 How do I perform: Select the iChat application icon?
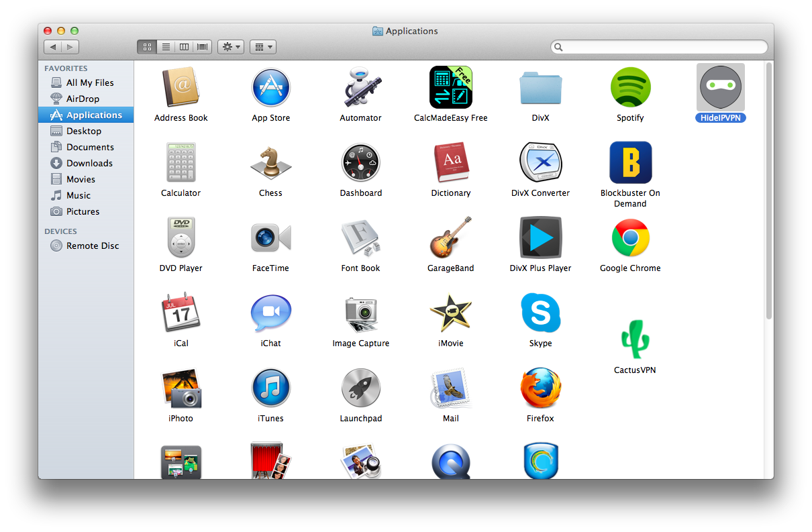[x=271, y=313]
